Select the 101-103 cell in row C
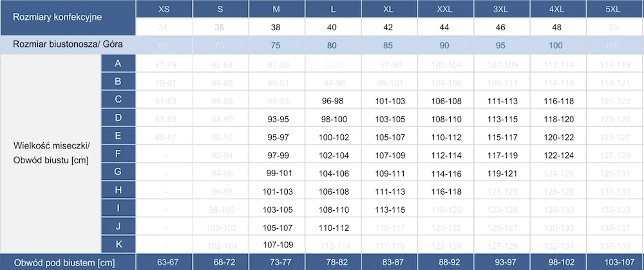Screen dimensions: 644x270 coord(390,101)
